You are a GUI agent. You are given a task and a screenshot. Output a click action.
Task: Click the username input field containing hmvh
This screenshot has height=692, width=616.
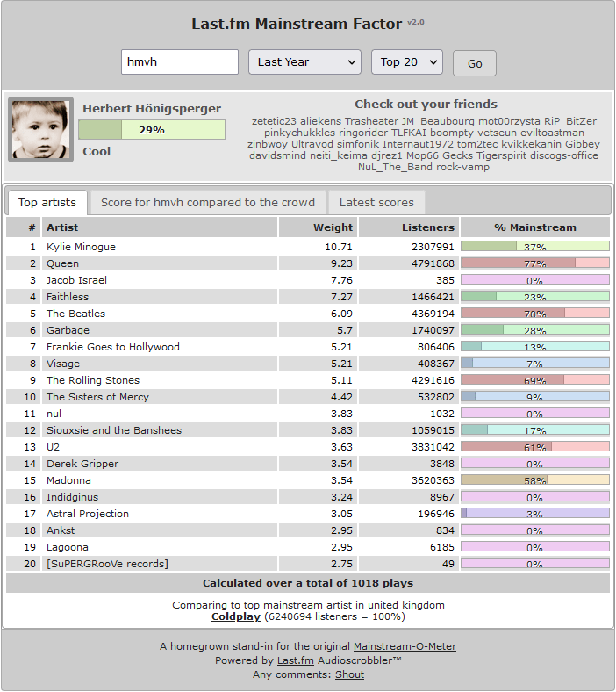point(180,61)
